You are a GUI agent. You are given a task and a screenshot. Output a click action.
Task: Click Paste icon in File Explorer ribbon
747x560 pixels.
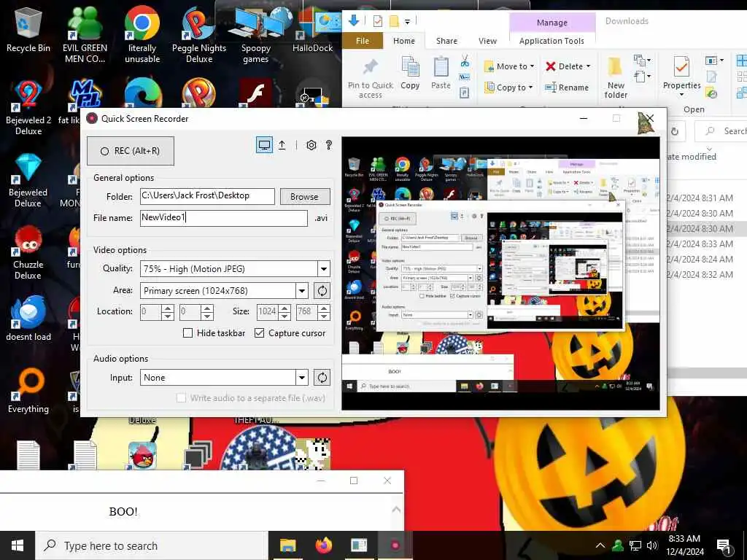point(441,72)
